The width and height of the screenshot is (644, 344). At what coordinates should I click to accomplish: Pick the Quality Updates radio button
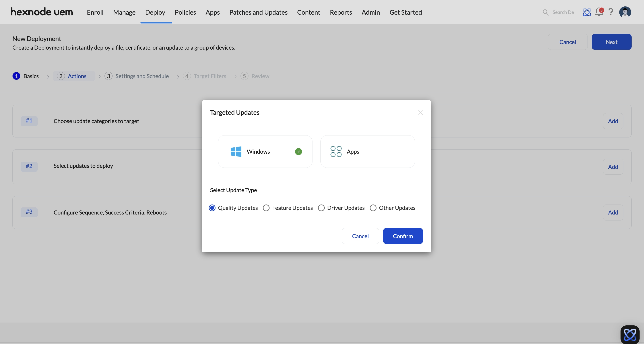click(x=212, y=208)
